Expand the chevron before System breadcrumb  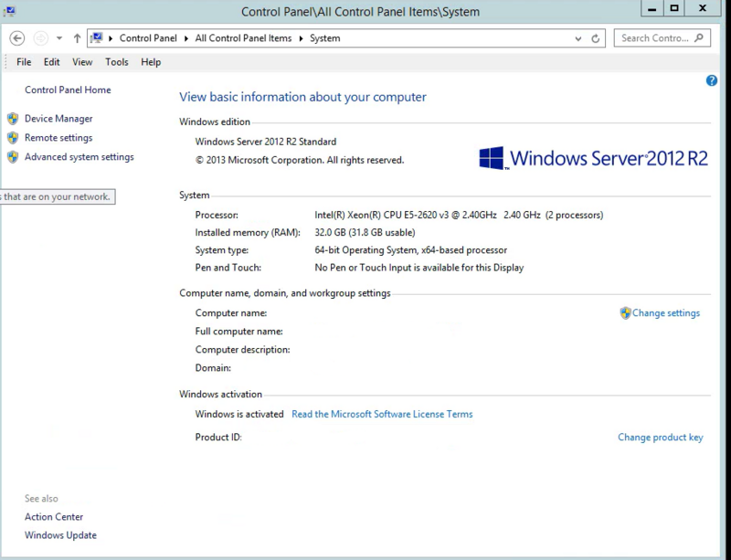click(x=301, y=38)
